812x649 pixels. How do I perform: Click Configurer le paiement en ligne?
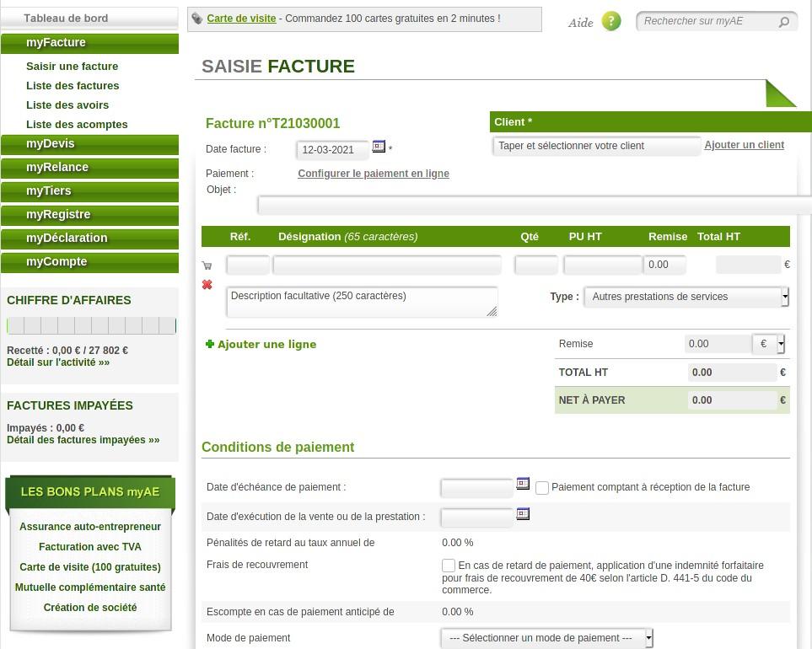click(374, 174)
